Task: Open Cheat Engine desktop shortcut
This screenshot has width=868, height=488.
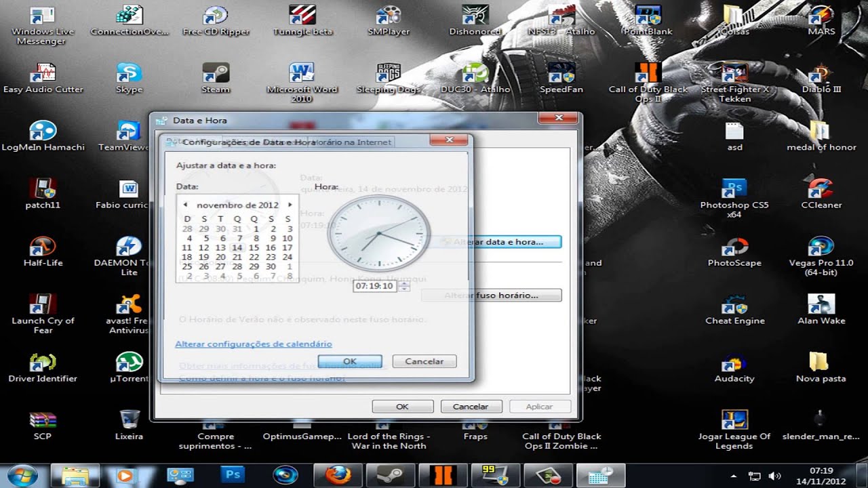Action: [x=734, y=310]
